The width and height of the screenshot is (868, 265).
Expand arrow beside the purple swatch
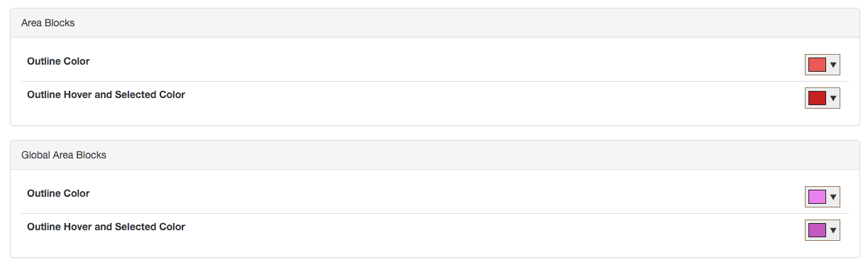(833, 230)
